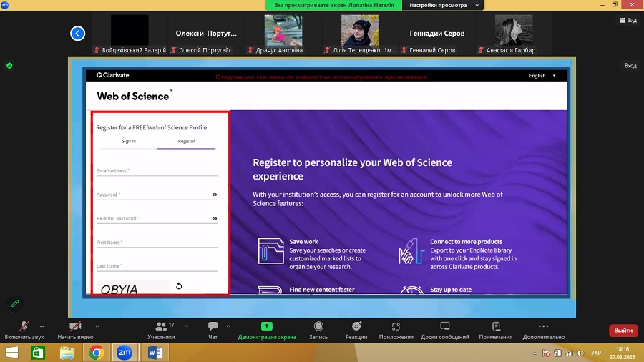The height and width of the screenshot is (362, 644).
Task: Select the Register tab
Action: 187,142
